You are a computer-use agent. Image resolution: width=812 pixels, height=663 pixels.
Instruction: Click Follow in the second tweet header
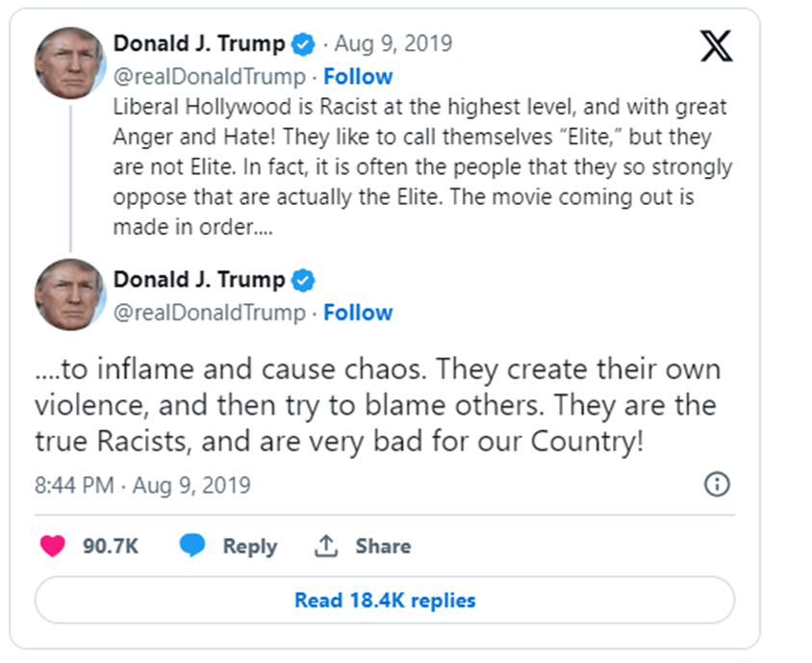point(358,312)
